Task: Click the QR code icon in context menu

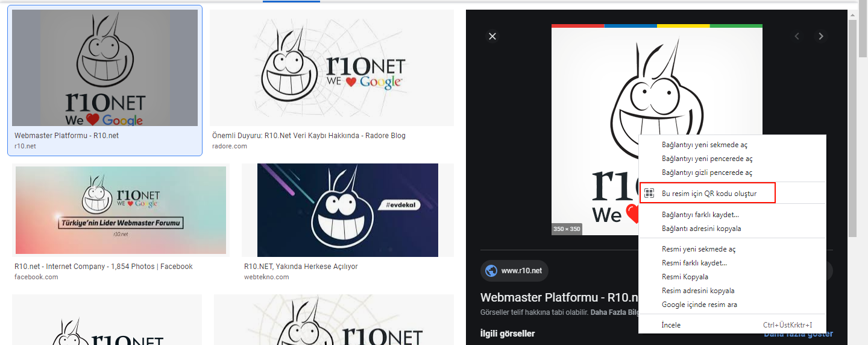Action: click(x=649, y=194)
